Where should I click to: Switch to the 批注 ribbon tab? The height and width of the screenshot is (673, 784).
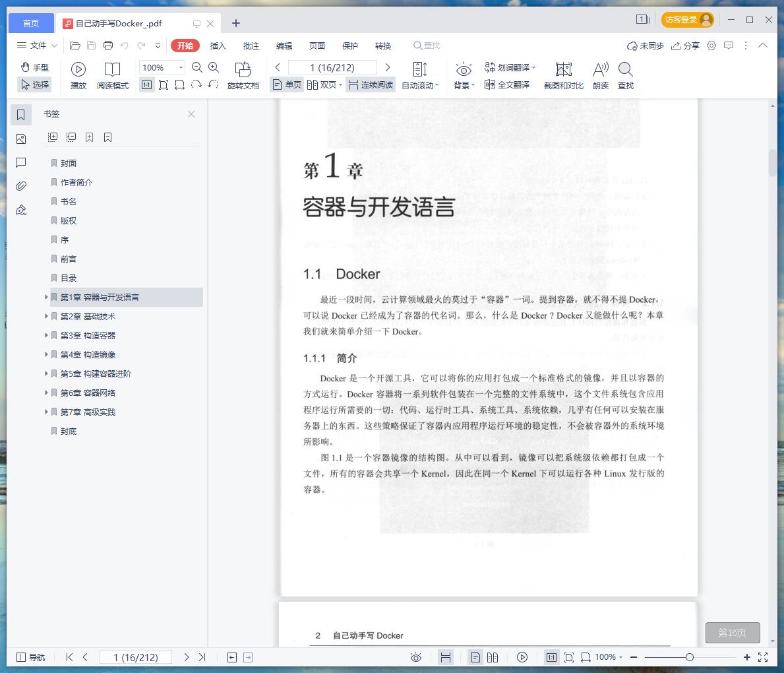(251, 46)
